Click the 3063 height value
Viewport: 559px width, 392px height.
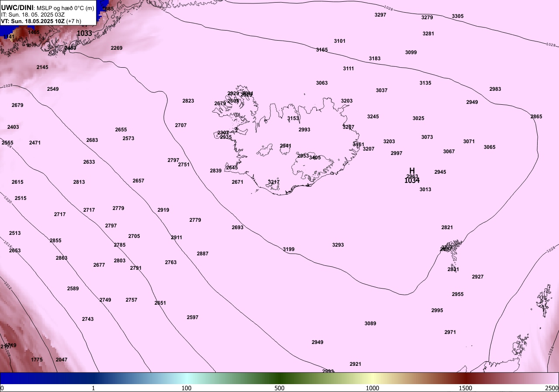322,83
